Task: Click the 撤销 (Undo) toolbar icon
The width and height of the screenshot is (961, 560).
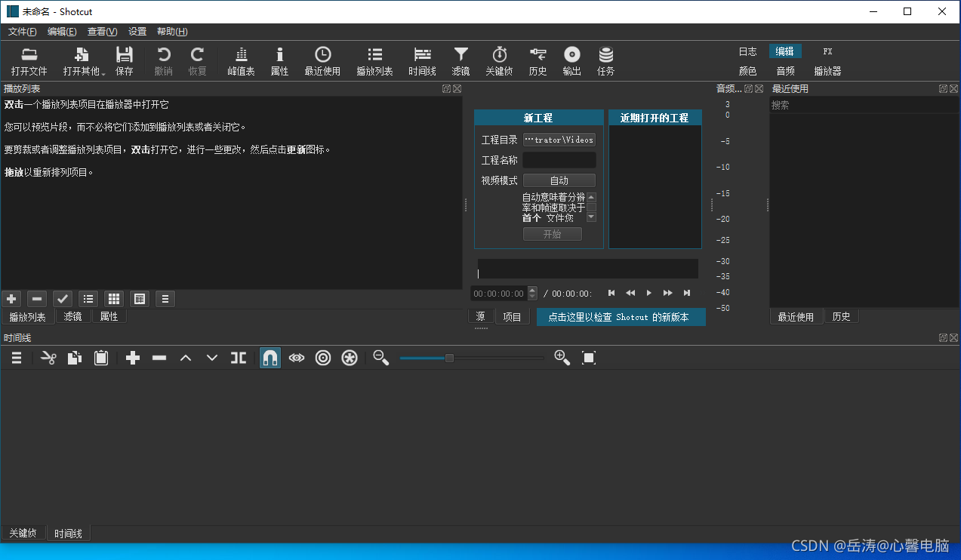Action: (163, 61)
